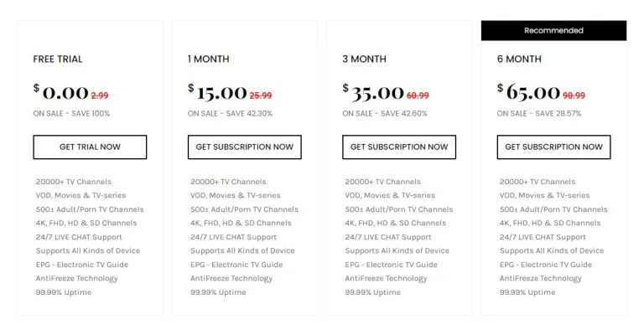Click 99.99% Uptime in the 6 Month card
The height and width of the screenshot is (335, 644).
(x=527, y=292)
